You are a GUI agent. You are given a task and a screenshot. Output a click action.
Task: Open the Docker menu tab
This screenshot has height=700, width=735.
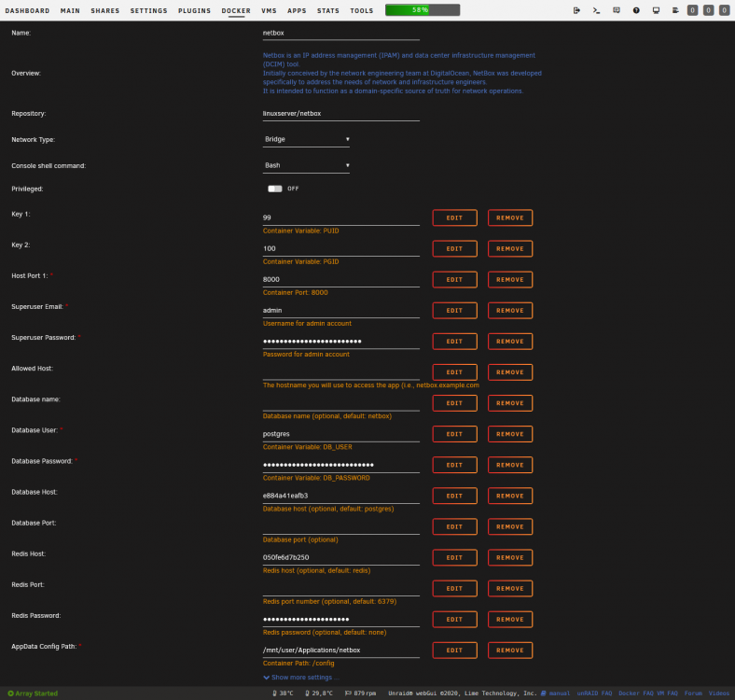[x=236, y=10]
